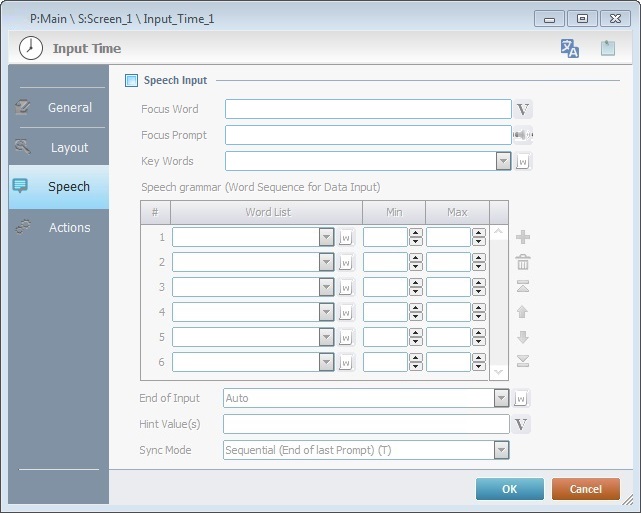Open the translation icon in header
The width and height of the screenshot is (641, 514).
pyautogui.click(x=569, y=48)
